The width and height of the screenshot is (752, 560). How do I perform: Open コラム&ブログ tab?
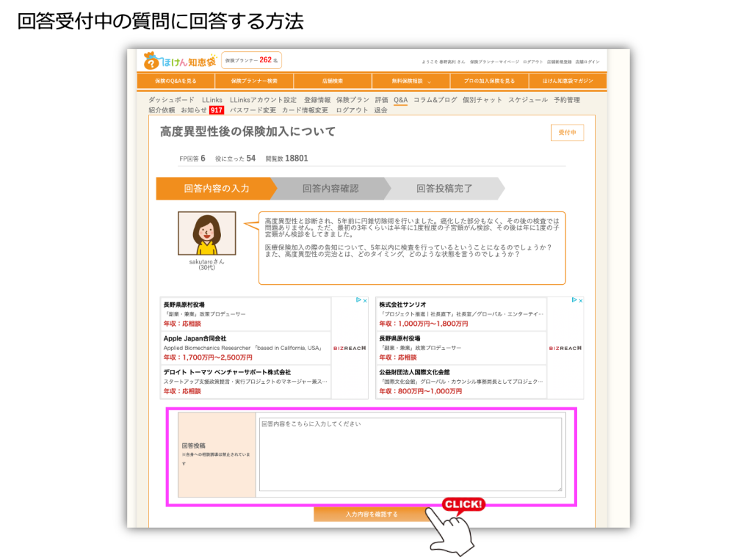(435, 100)
